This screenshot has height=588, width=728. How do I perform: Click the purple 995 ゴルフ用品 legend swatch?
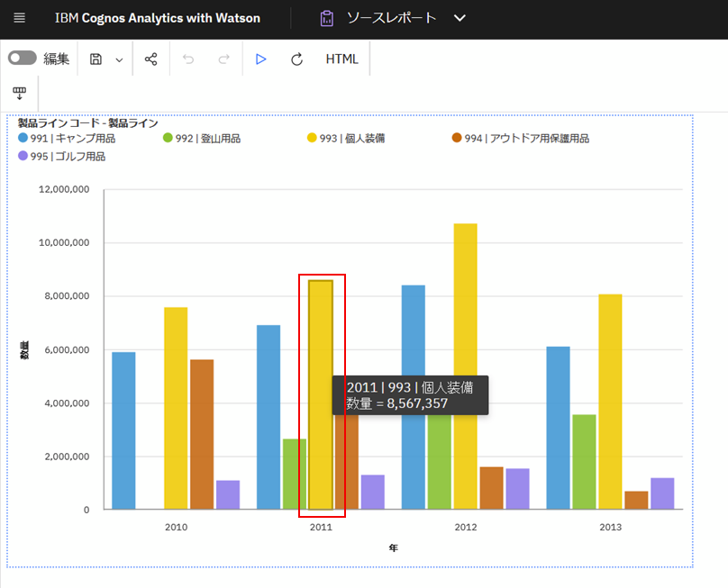tap(23, 156)
